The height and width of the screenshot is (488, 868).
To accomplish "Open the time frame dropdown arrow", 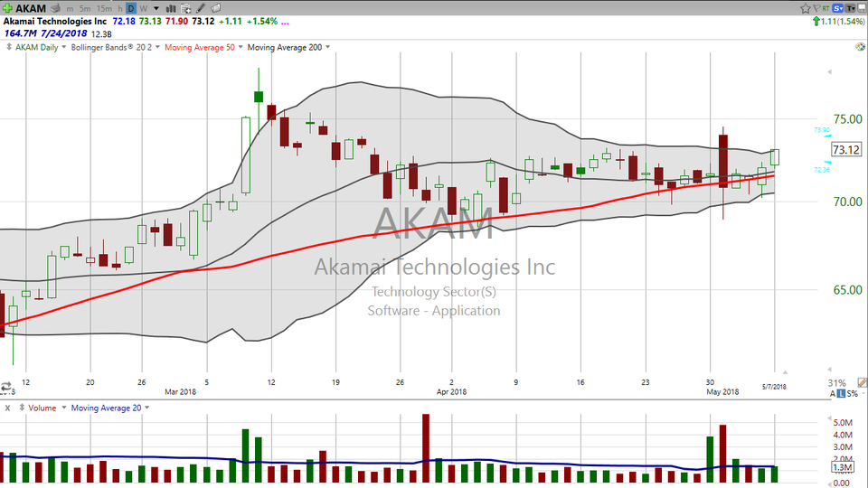I will click(156, 9).
